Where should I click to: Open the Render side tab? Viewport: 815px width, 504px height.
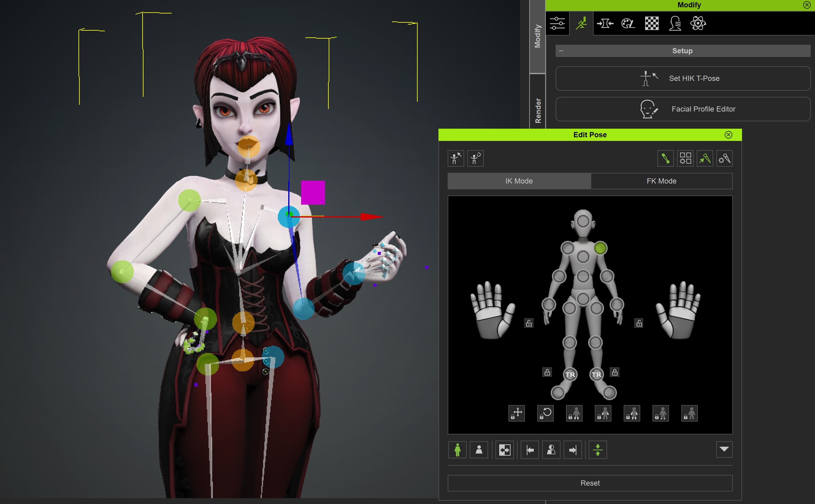pos(538,110)
